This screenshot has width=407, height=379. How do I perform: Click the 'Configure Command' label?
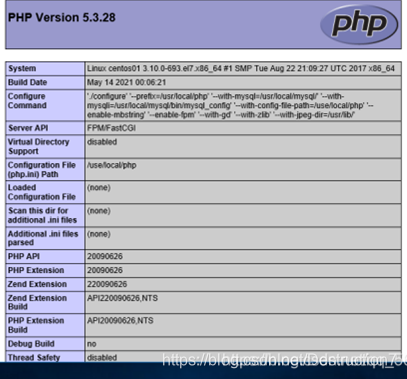[27, 101]
